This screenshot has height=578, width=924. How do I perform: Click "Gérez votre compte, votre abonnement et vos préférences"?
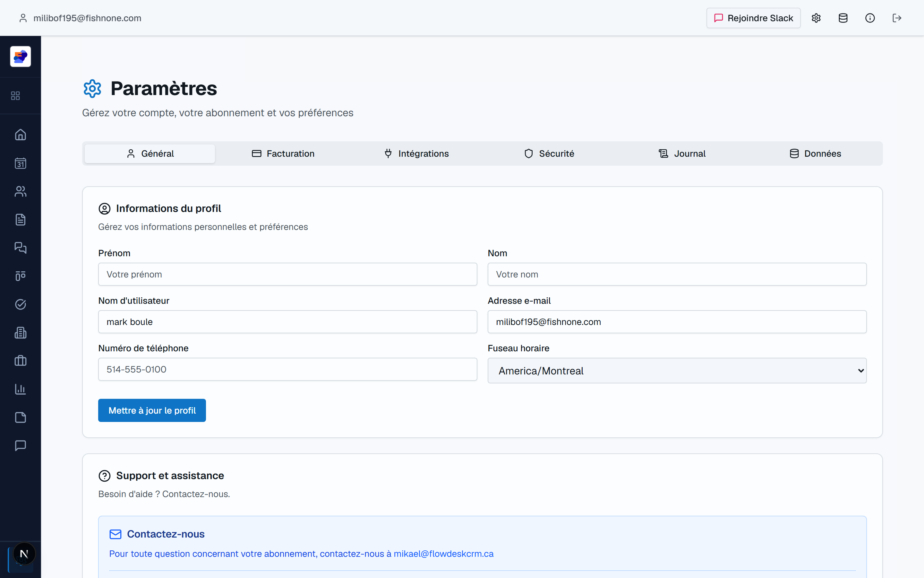tap(218, 113)
